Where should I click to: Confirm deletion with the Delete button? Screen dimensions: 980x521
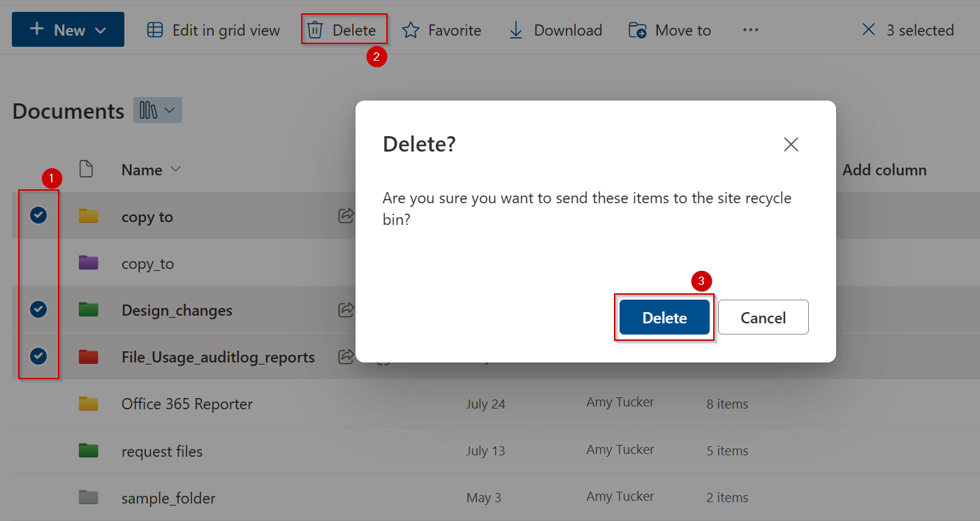pyautogui.click(x=664, y=317)
